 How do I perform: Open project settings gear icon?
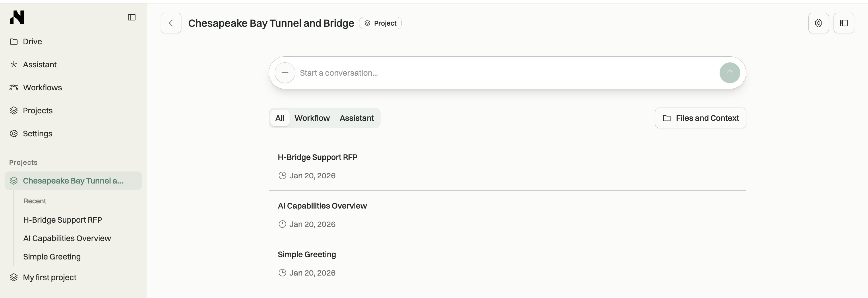pyautogui.click(x=818, y=23)
